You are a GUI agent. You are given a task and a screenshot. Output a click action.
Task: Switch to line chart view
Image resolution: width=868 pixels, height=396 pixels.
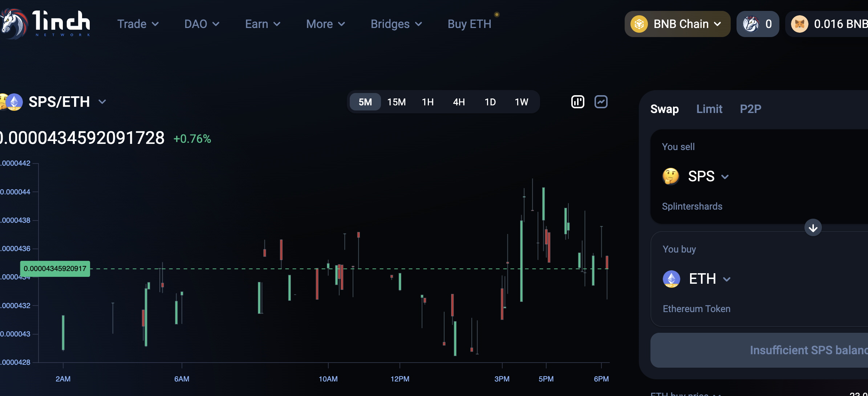(601, 102)
